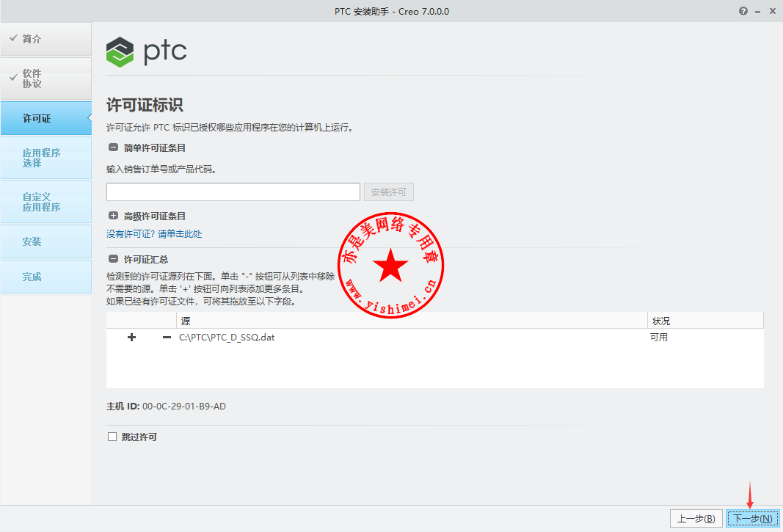Go to the 完成 step
Screen dimensions: 783x532
[x=46, y=277]
